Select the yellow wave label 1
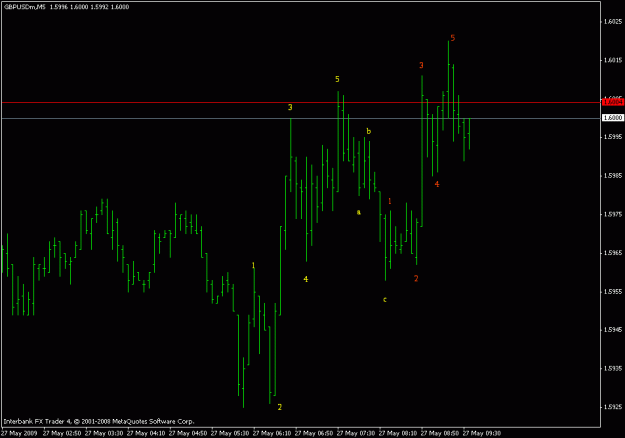This screenshot has height=438, width=625. click(x=254, y=265)
